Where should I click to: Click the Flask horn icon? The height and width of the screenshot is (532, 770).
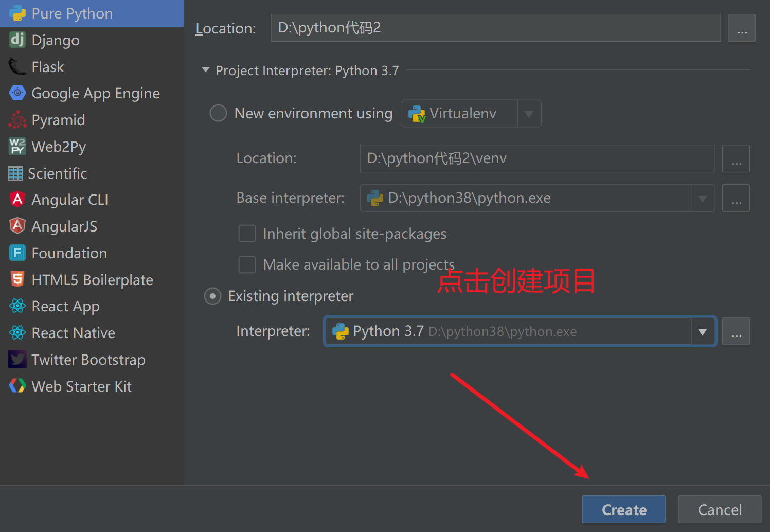click(17, 66)
